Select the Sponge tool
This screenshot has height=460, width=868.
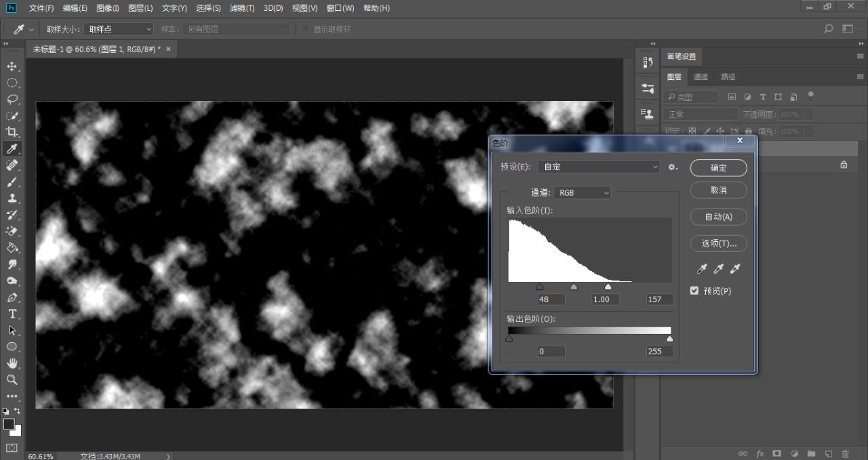tap(12, 280)
